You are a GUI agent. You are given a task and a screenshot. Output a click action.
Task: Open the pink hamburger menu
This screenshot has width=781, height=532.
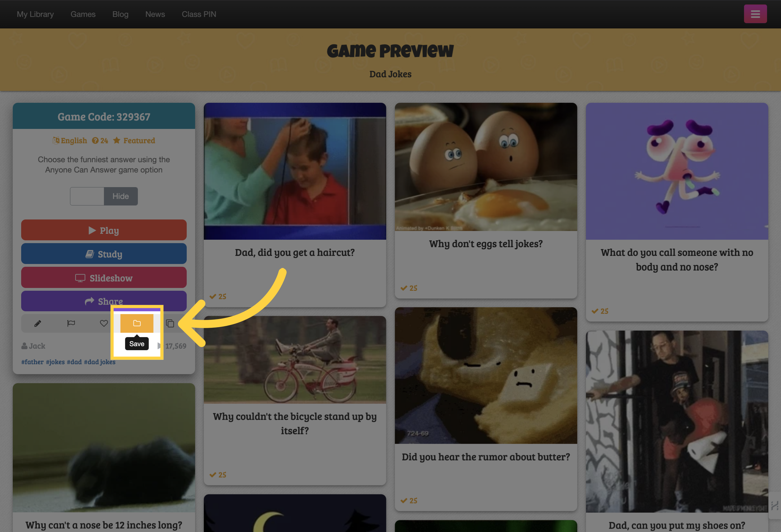tap(755, 14)
